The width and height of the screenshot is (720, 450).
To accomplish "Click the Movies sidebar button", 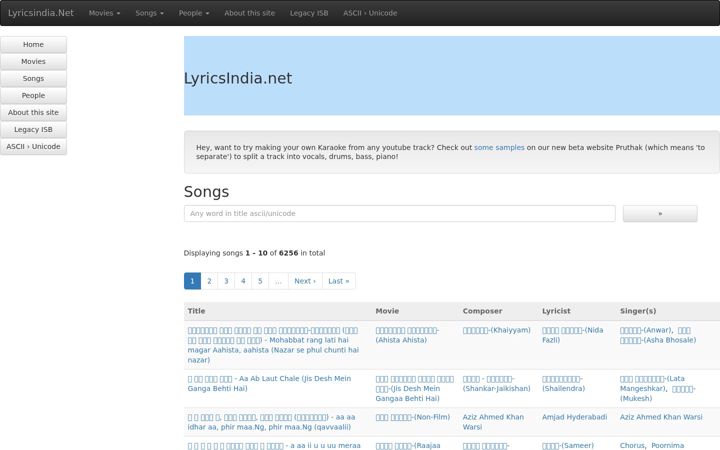I will pos(34,62).
